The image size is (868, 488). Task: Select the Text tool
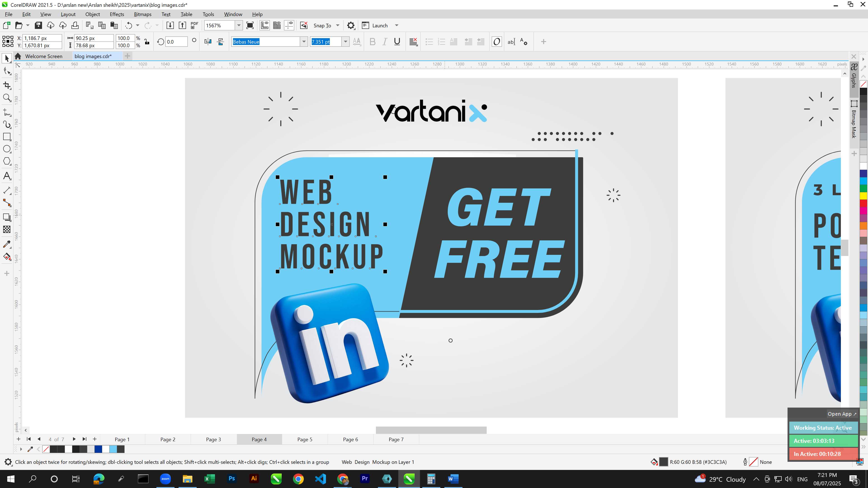tap(7, 176)
